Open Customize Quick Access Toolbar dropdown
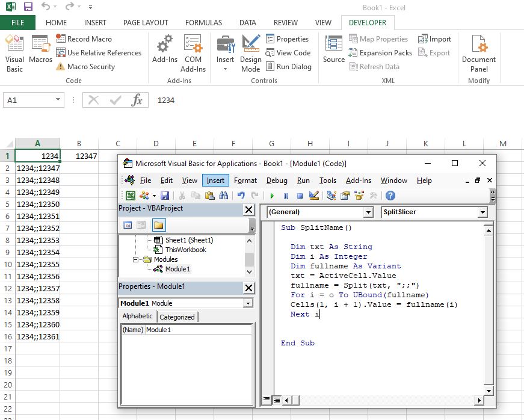Screen dimensions: 524x420 coord(90,7)
